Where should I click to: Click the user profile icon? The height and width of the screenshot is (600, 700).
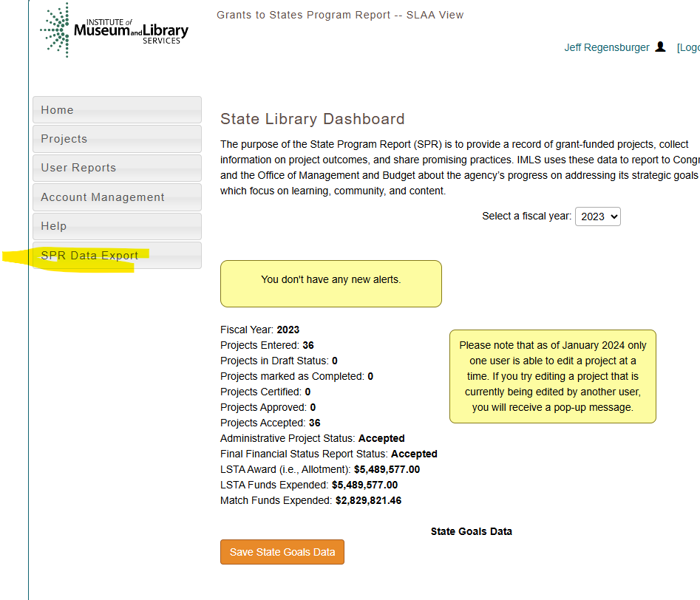tap(660, 47)
